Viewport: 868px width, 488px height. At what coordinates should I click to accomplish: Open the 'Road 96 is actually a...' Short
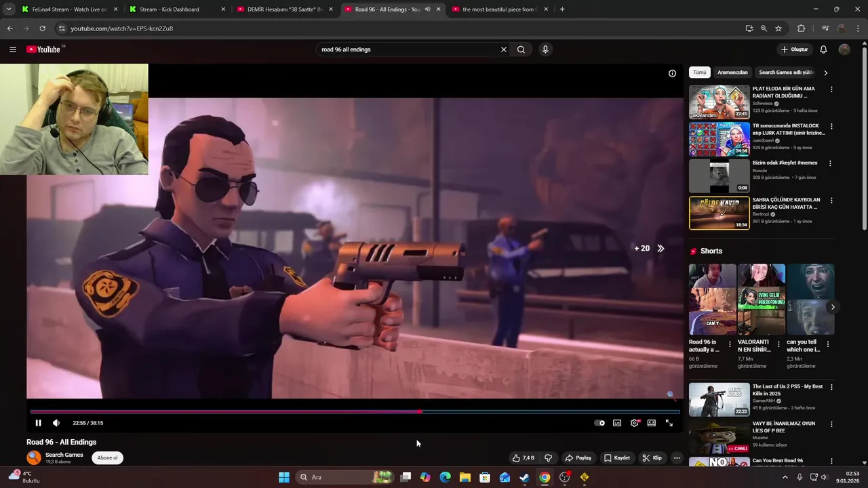(x=713, y=300)
